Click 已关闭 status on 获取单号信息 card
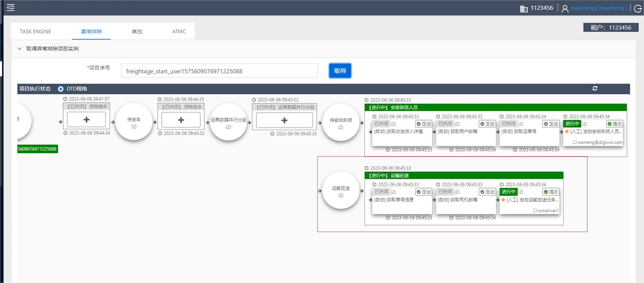The image size is (644, 283). (380, 192)
